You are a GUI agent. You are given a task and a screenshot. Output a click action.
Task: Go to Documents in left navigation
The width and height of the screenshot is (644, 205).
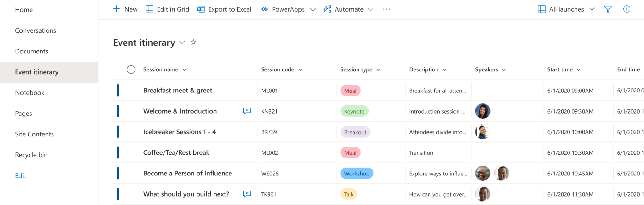coord(32,51)
